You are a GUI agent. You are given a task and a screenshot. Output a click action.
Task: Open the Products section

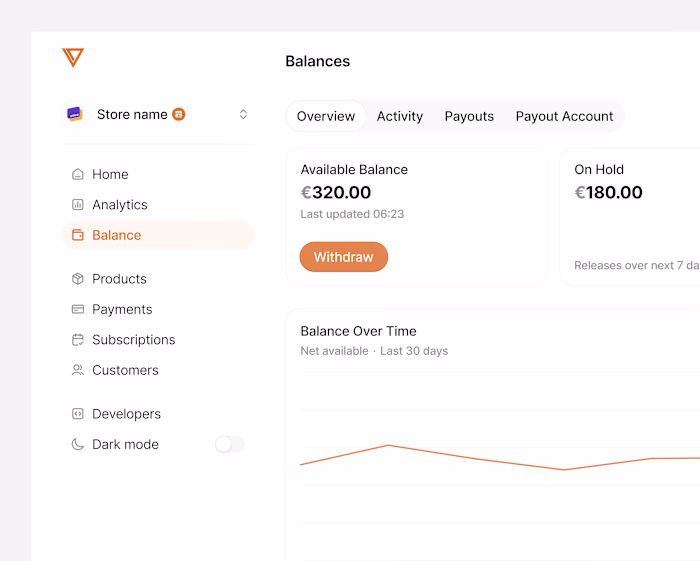[119, 278]
